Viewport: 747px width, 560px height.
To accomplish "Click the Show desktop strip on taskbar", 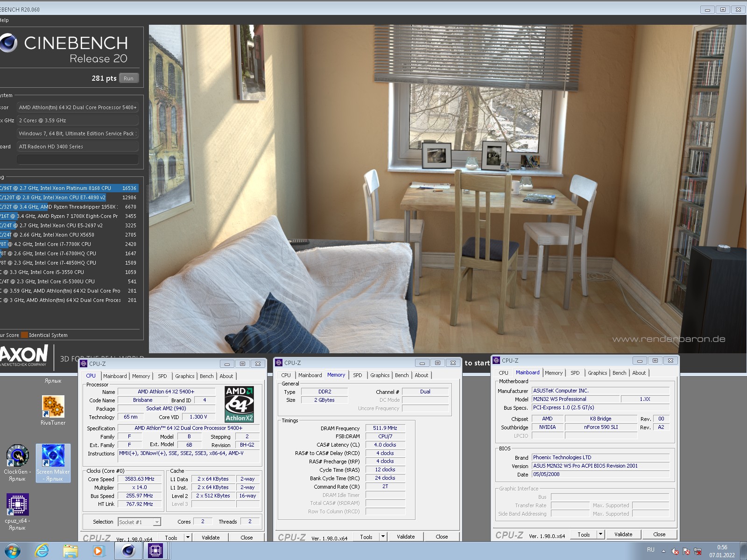I will tap(744, 551).
